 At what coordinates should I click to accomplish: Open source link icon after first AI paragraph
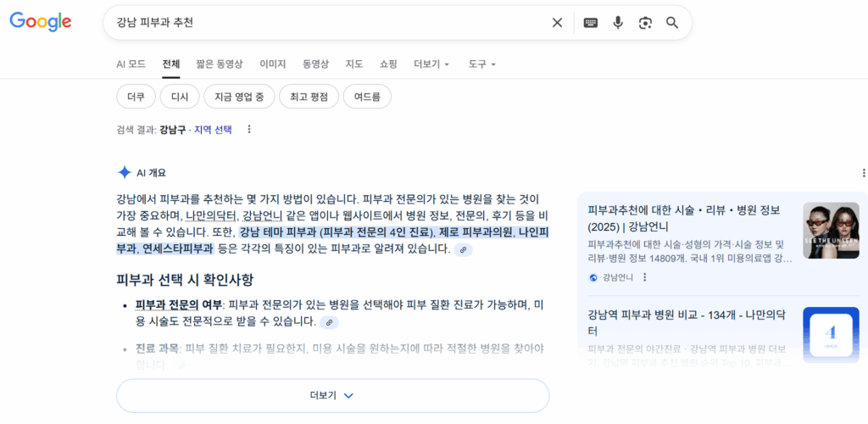463,249
